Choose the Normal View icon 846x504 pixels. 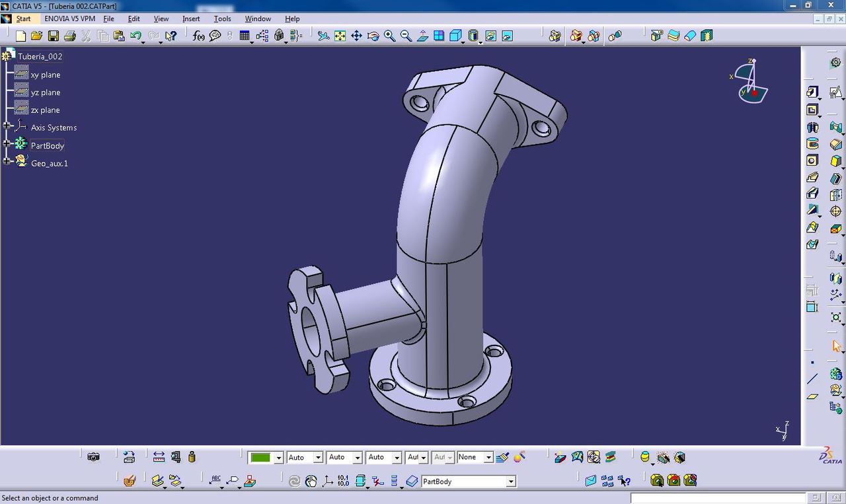click(422, 36)
